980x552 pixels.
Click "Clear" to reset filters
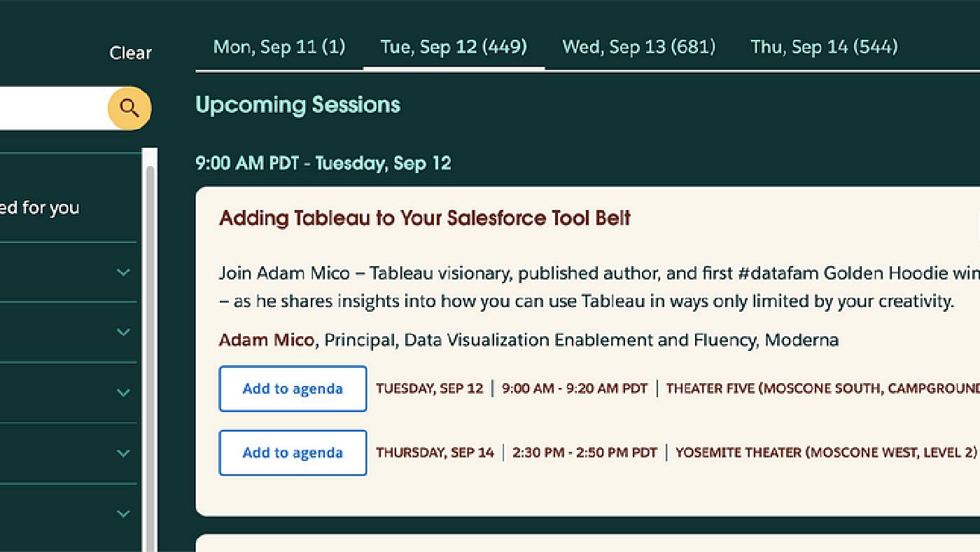[x=130, y=52]
